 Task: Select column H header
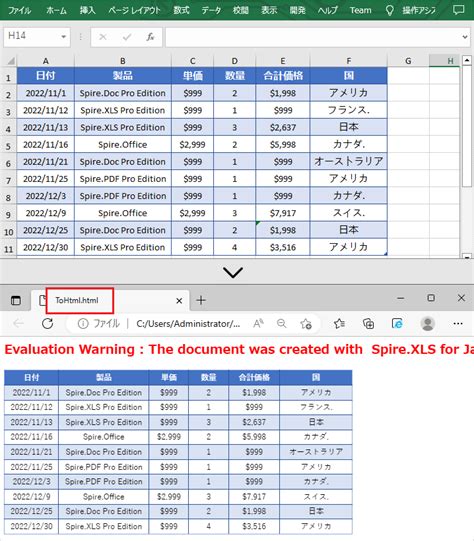445,61
